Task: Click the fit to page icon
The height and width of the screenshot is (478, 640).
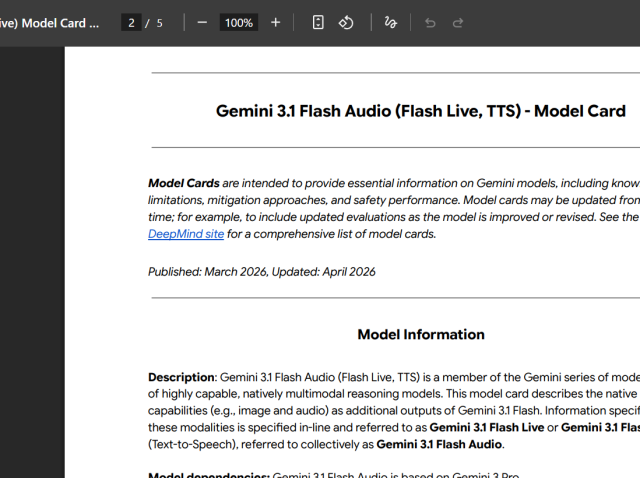Action: (318, 23)
